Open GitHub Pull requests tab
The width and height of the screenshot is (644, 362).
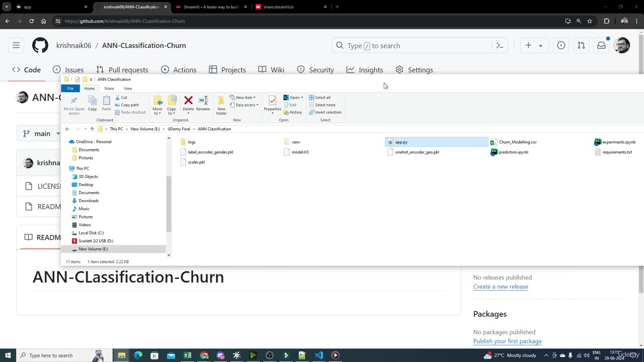(122, 70)
